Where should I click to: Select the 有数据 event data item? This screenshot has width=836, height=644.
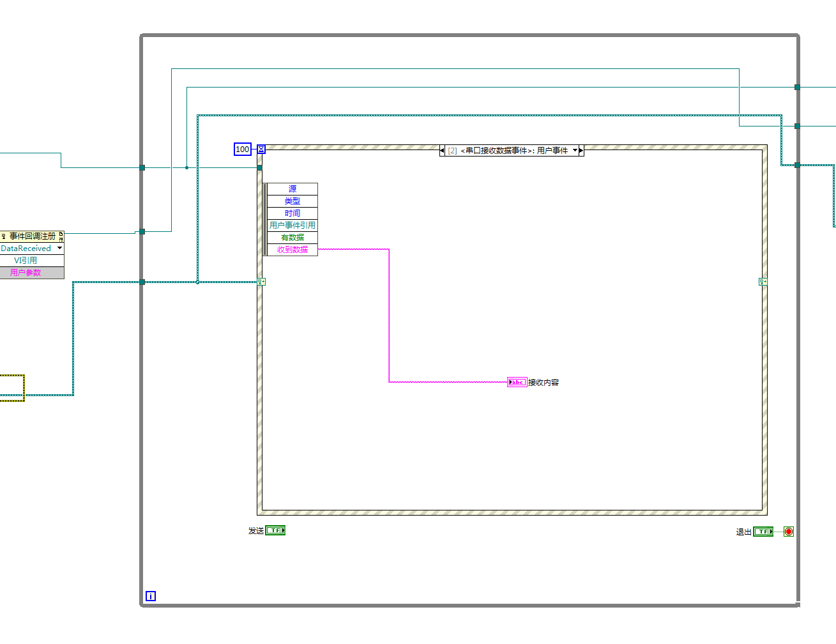click(x=293, y=238)
